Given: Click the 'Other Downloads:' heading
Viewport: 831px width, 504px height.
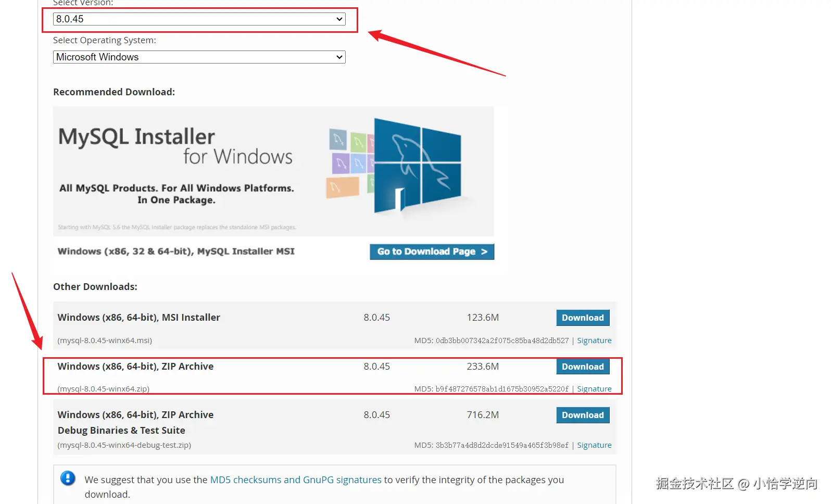Looking at the screenshot, I should point(95,287).
